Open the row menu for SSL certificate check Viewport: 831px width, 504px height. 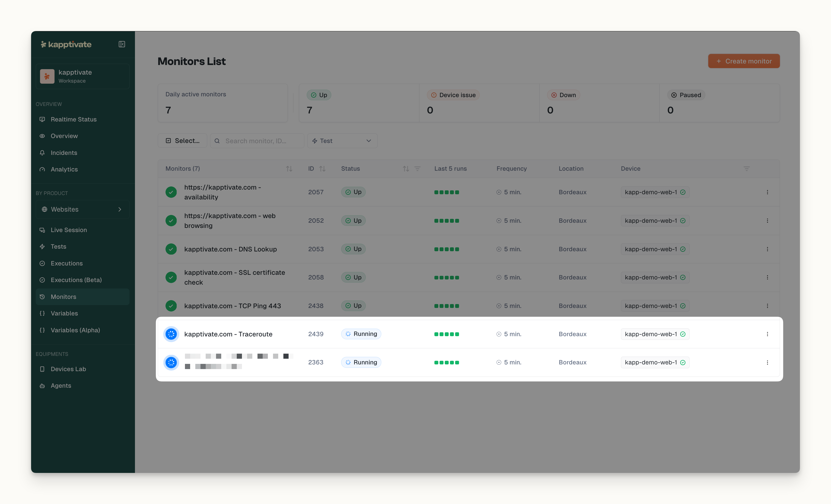coord(767,277)
